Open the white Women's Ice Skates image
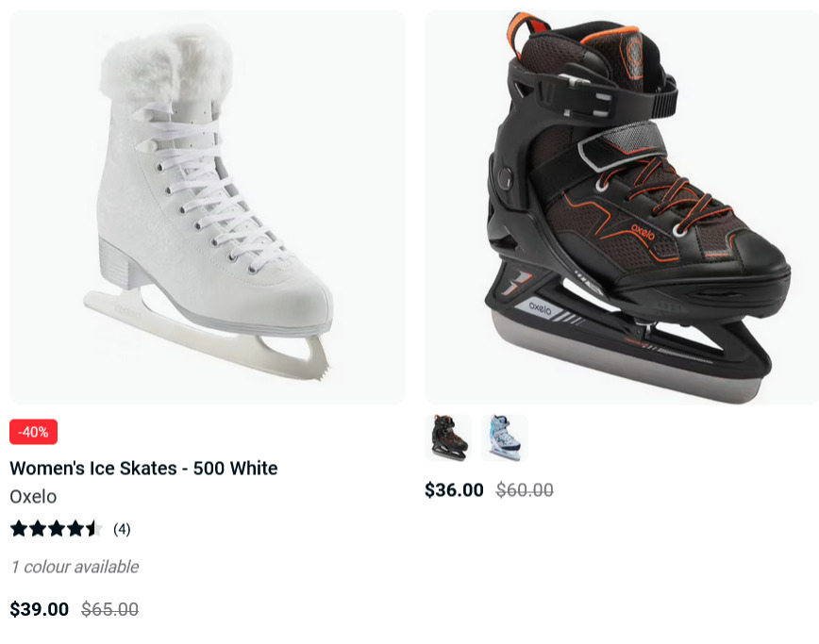819x644 pixels. pos(208,207)
